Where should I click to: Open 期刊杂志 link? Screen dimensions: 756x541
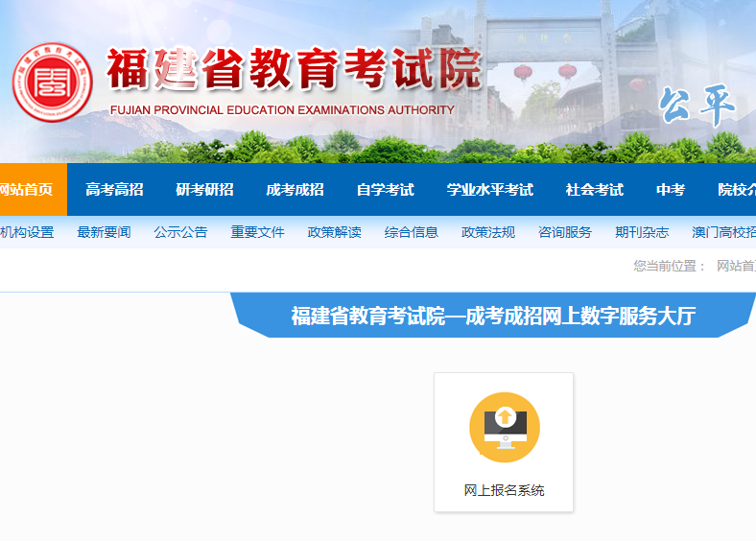[642, 232]
